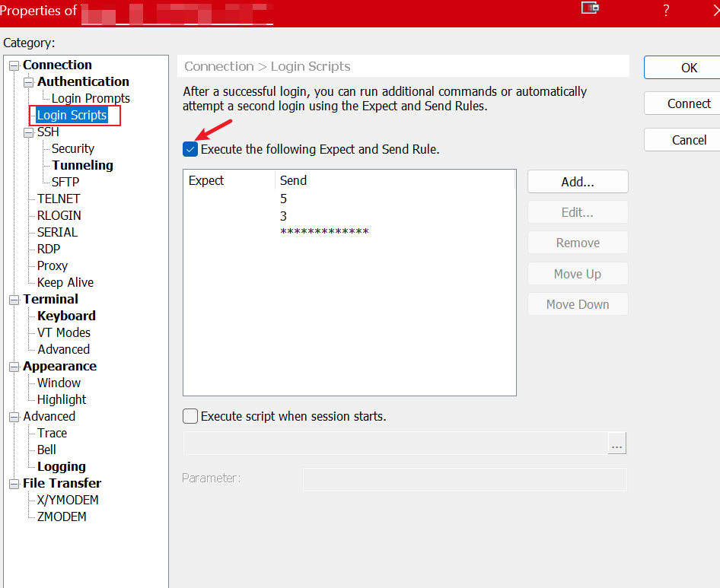
Task: Uncheck Execute the following Expect and Send Rule
Action: 190,149
